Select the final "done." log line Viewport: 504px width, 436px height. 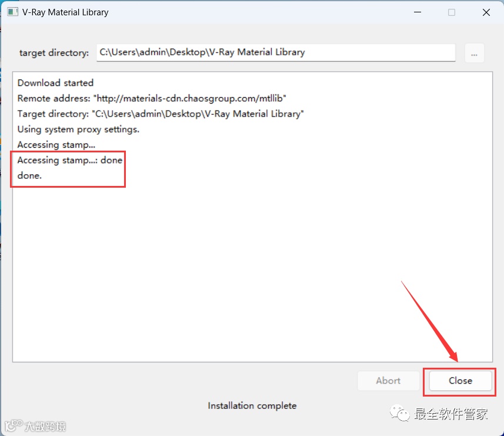(x=29, y=175)
